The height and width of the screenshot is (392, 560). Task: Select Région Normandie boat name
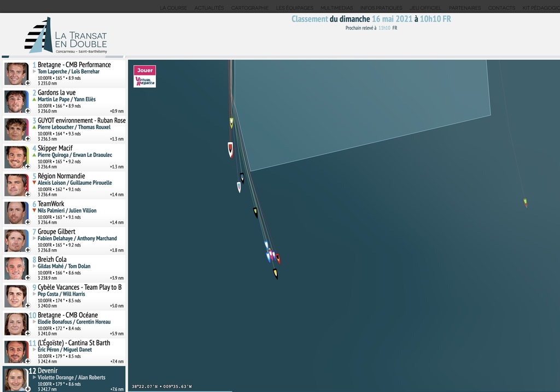pyautogui.click(x=61, y=176)
